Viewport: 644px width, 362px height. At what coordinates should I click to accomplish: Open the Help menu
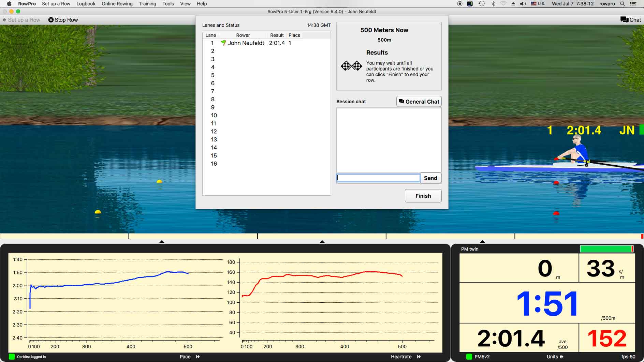click(202, 4)
